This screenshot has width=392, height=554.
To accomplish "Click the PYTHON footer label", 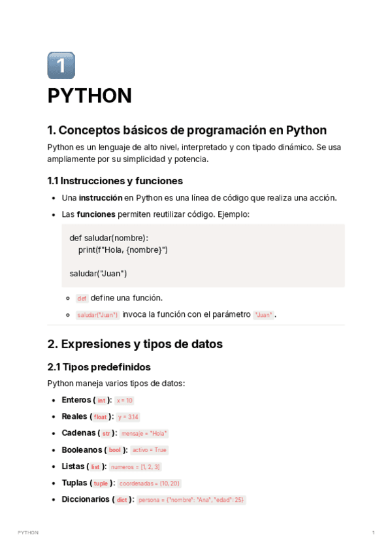I will (28, 532).
